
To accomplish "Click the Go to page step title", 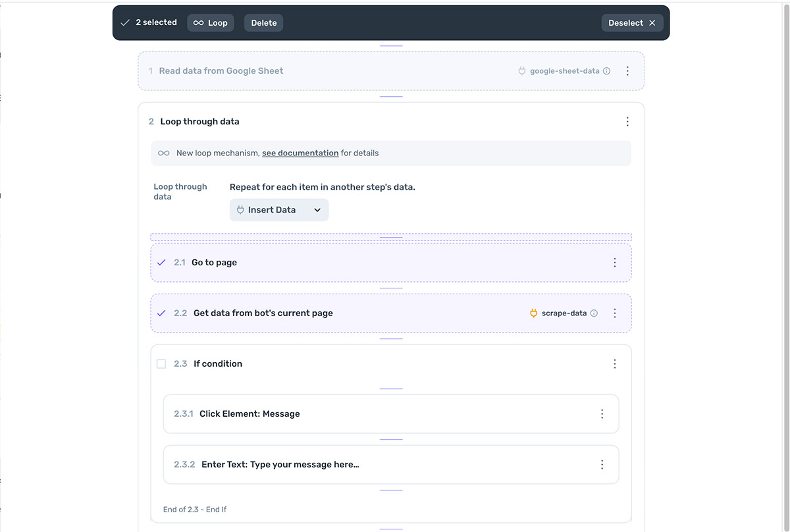I will coord(214,263).
